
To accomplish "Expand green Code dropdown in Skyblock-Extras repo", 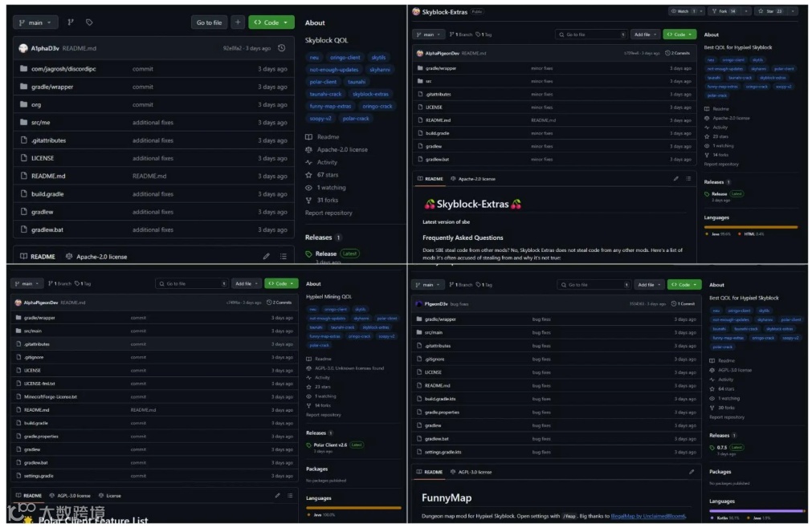I will point(679,35).
